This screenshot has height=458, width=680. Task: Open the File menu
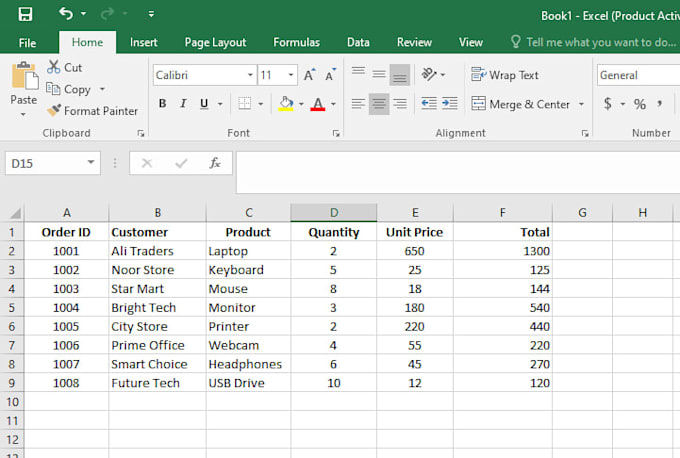point(27,43)
